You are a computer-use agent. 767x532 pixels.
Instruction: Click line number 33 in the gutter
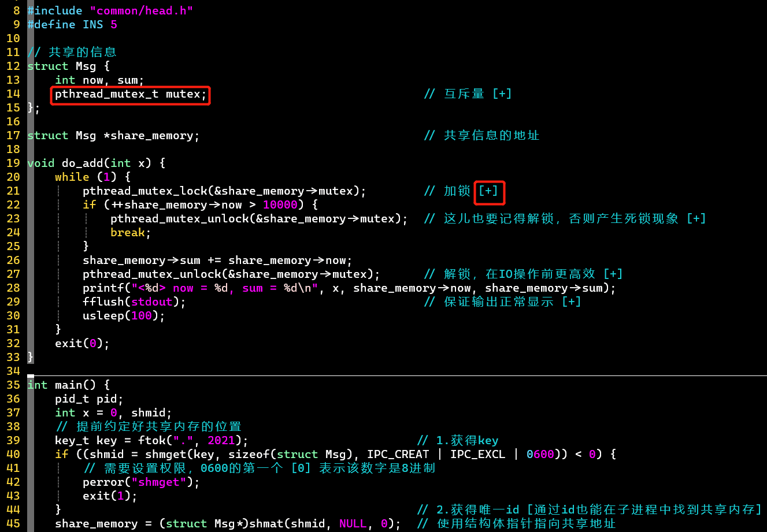pyautogui.click(x=13, y=357)
